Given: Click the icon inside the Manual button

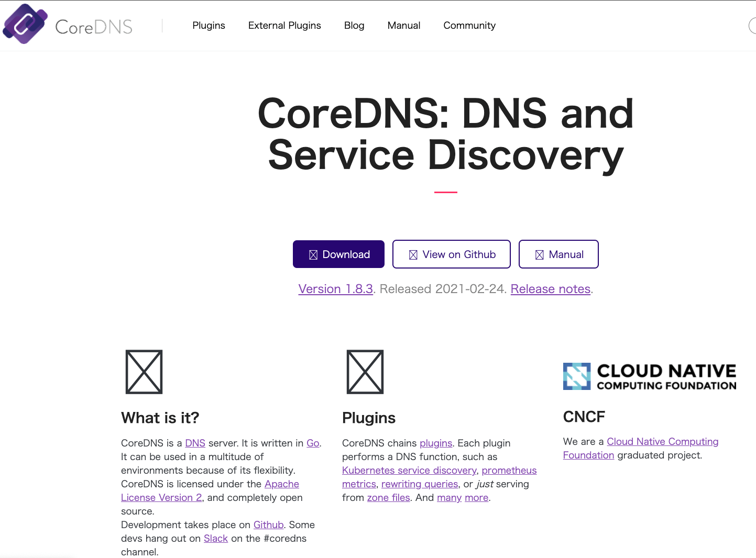Looking at the screenshot, I should [539, 255].
